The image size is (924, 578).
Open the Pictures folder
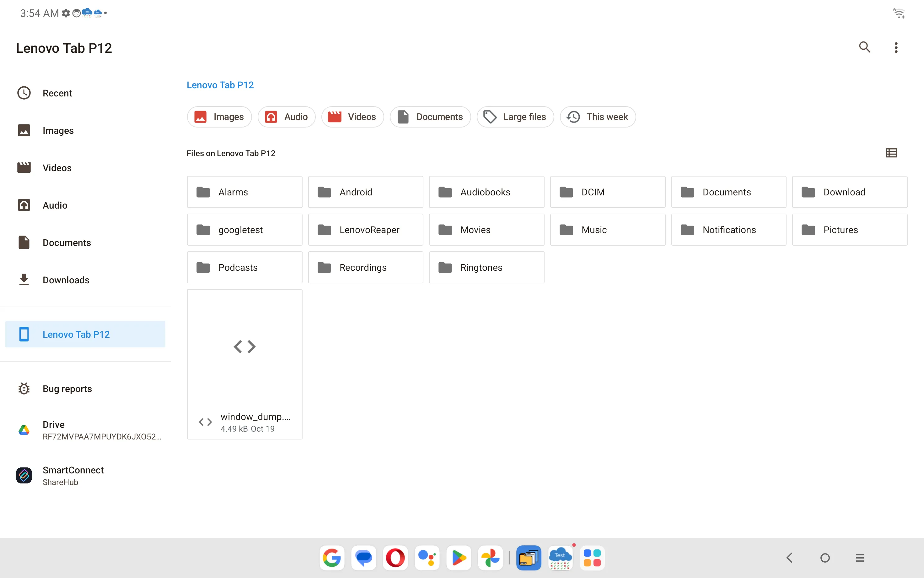850,230
